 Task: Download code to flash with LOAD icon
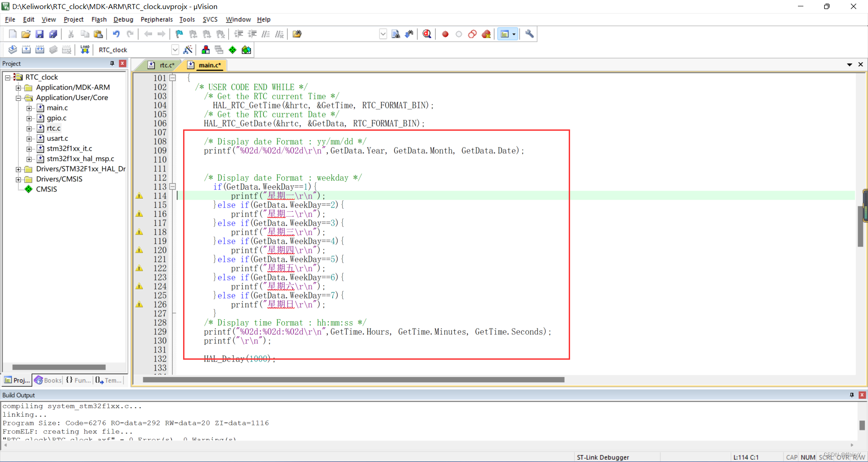[x=85, y=50]
